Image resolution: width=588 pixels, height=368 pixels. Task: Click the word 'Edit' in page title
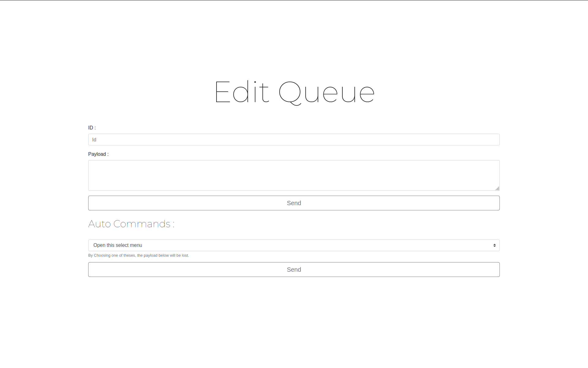242,92
